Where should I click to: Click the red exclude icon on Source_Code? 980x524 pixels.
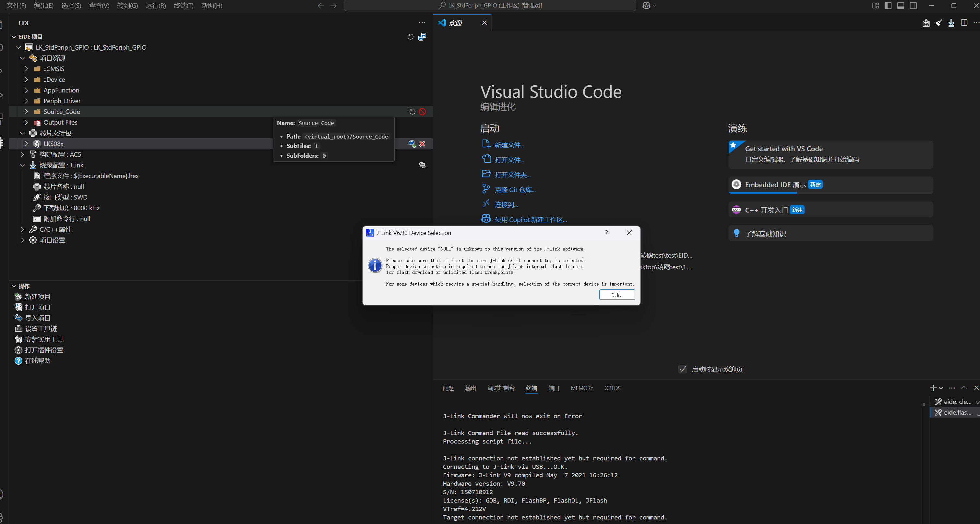422,112
